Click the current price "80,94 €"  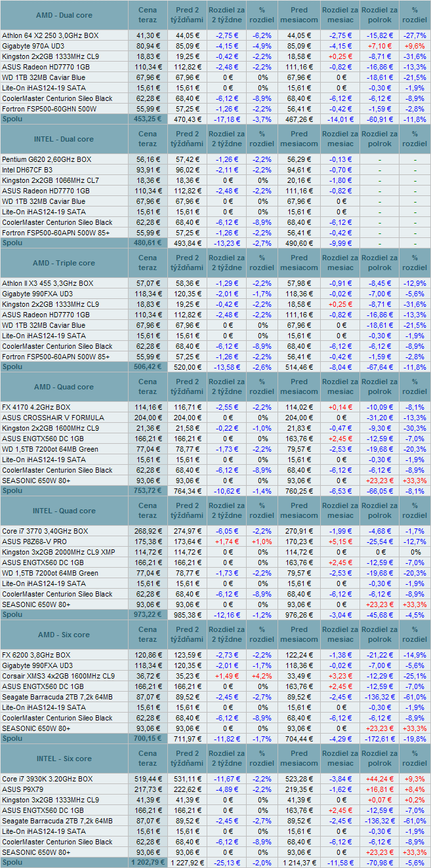pos(148,46)
